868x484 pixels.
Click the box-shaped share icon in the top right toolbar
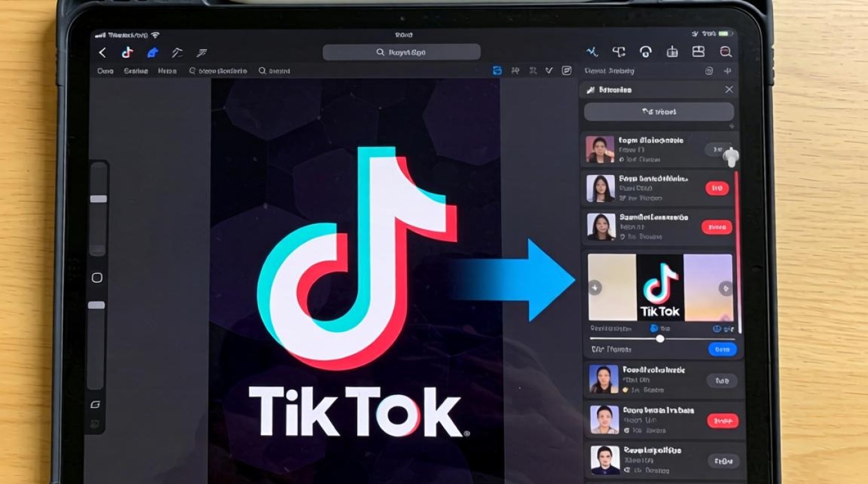point(672,52)
